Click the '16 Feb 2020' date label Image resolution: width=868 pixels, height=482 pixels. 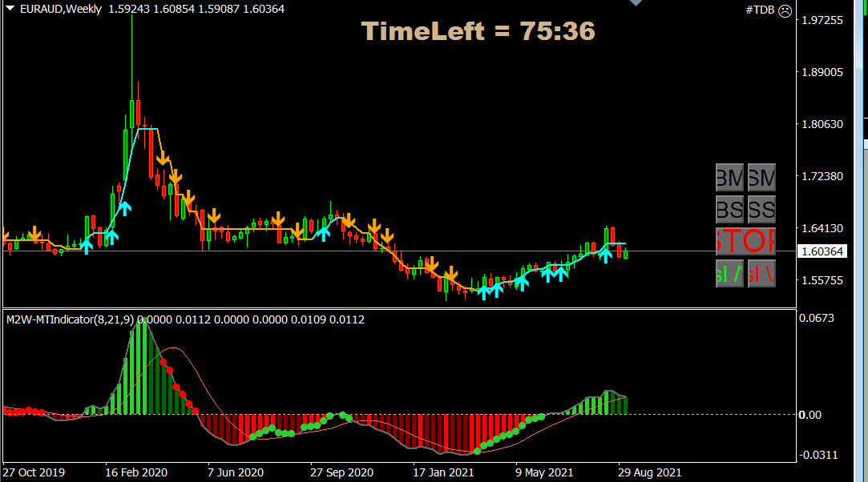(136, 472)
